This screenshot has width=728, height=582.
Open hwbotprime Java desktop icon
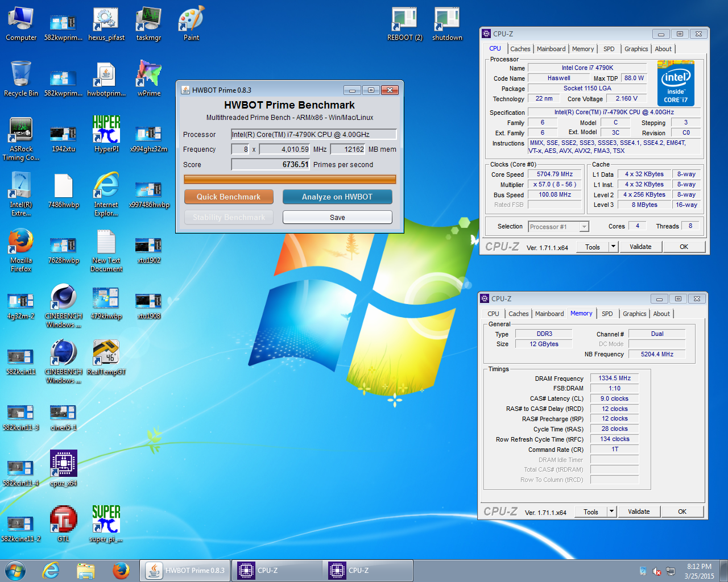[x=106, y=80]
